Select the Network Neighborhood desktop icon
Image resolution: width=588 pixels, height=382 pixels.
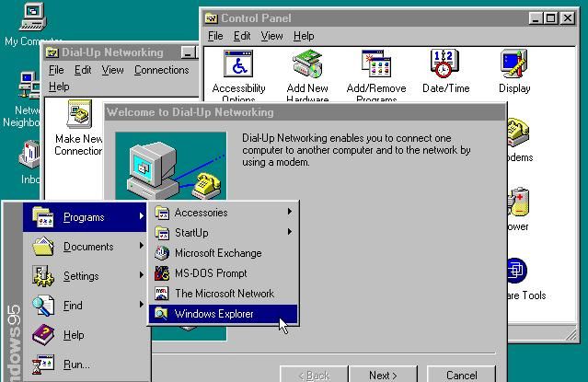coord(29,86)
